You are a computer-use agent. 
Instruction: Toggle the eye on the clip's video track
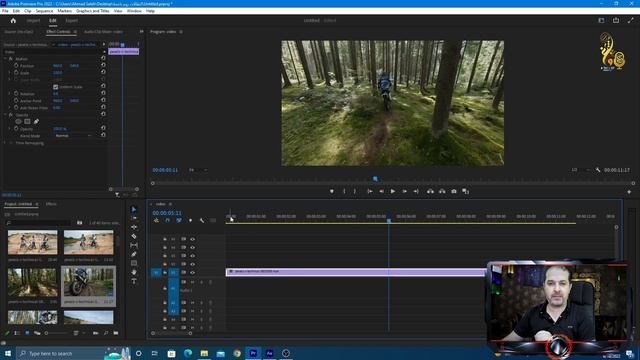[192, 272]
